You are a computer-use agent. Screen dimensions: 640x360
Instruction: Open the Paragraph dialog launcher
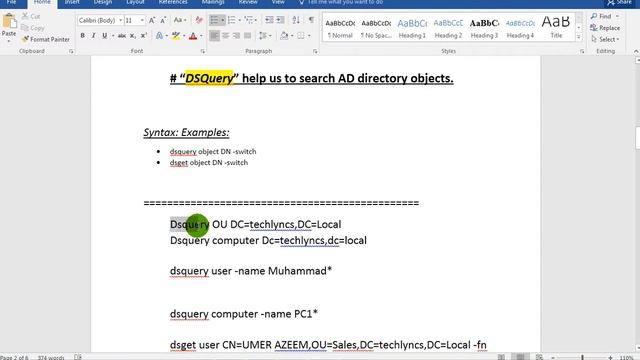[x=315, y=51]
